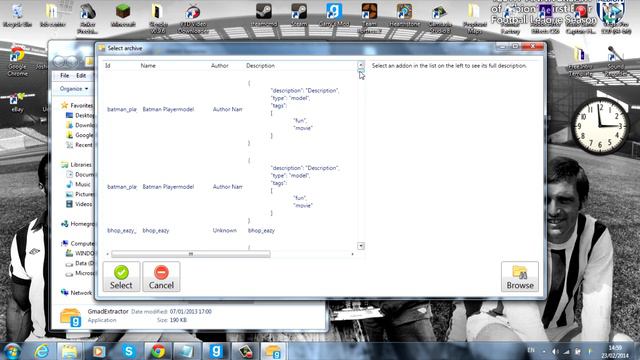The image size is (640, 360).
Task: Open Chrome from taskbar
Action: pyautogui.click(x=158, y=351)
